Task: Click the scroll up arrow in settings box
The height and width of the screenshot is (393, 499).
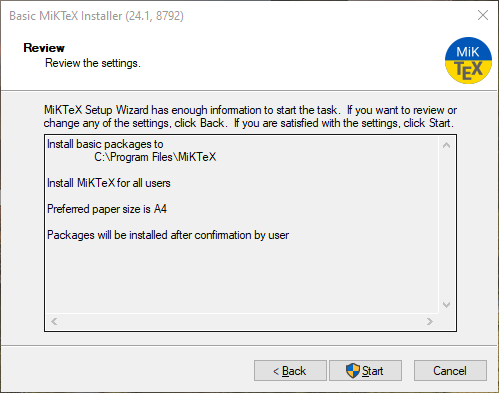Action: (x=446, y=145)
